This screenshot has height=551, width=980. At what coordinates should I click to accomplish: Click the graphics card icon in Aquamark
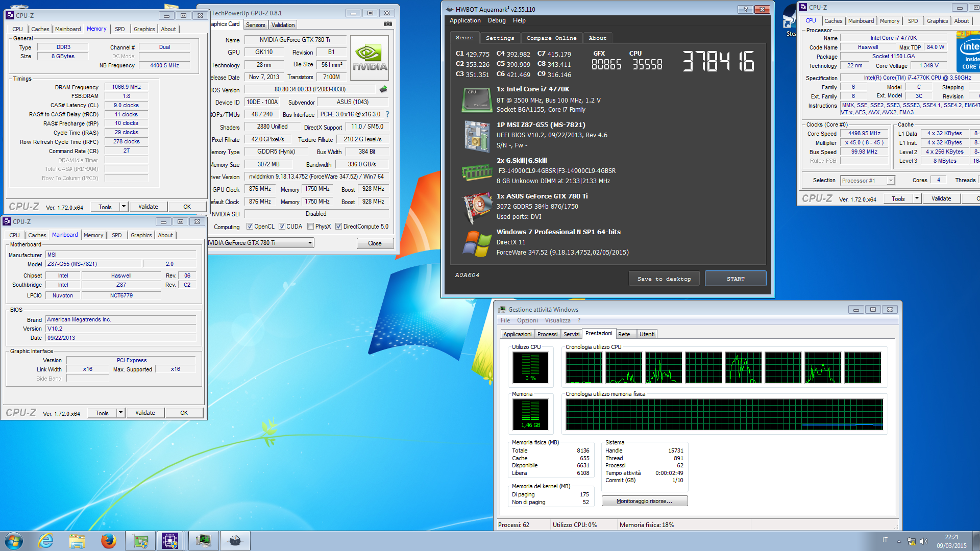click(x=477, y=208)
